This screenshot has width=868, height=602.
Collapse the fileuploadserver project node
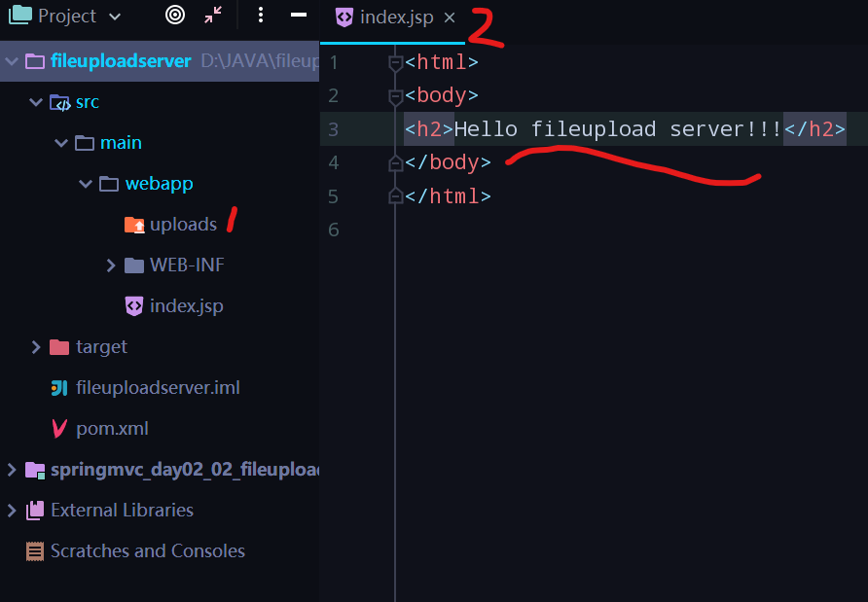pyautogui.click(x=12, y=61)
